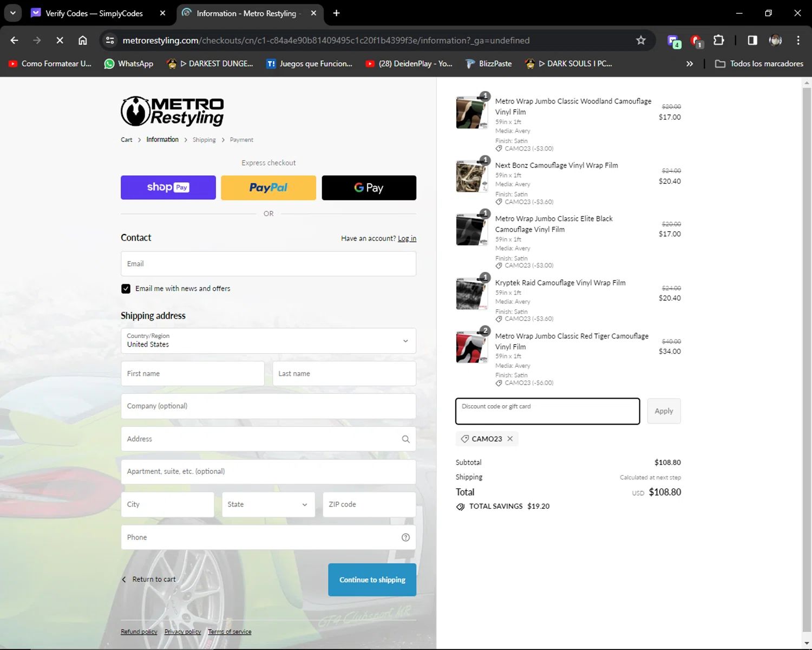
Task: Open the Privacy policy link
Action: click(x=183, y=632)
